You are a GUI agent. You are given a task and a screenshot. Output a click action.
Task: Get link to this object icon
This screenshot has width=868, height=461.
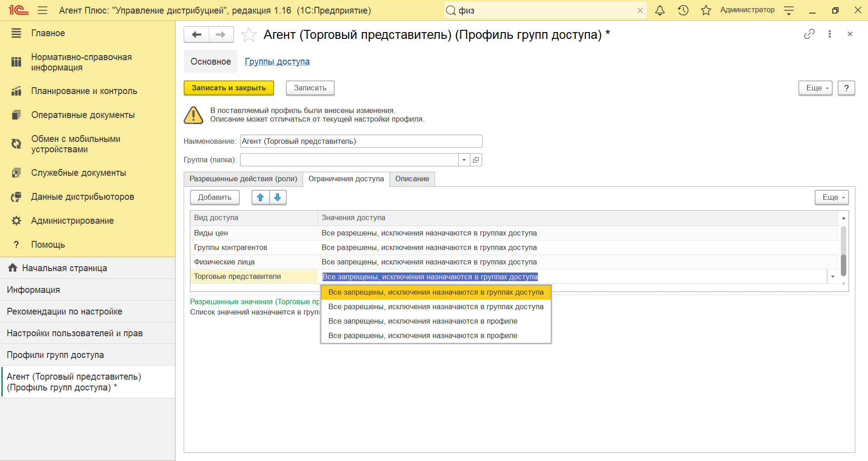point(809,34)
